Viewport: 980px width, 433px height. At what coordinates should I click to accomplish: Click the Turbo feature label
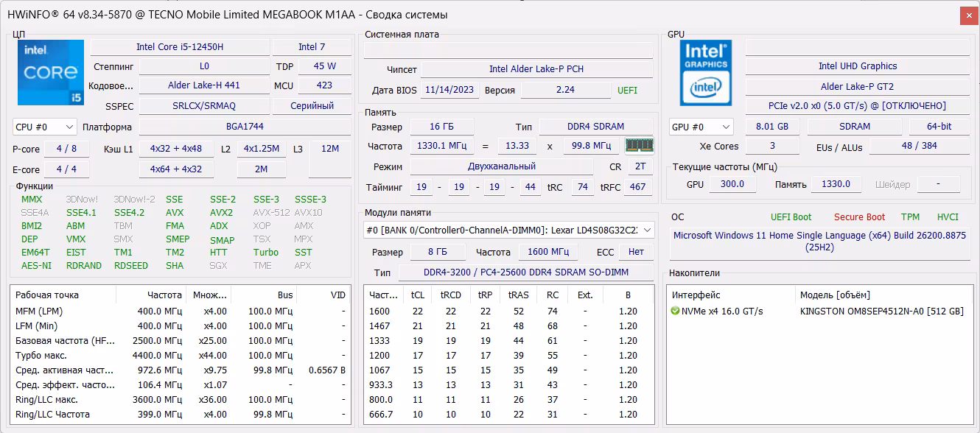pos(266,253)
